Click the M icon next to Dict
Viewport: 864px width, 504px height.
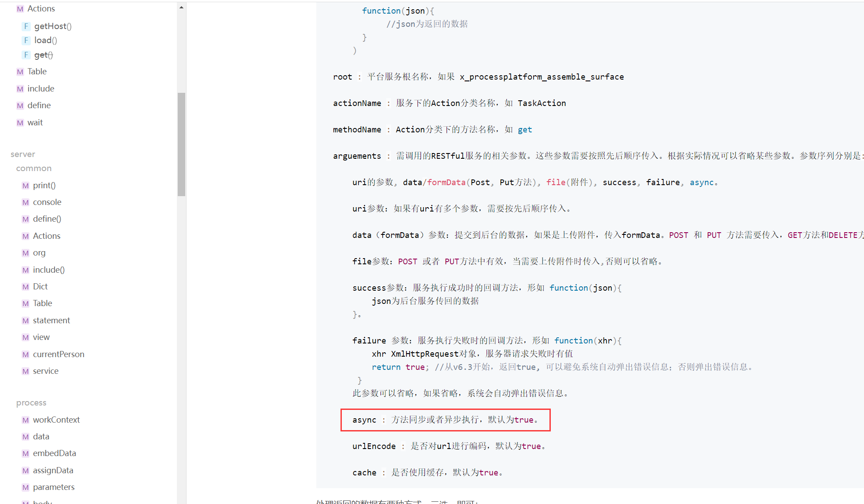(x=26, y=287)
